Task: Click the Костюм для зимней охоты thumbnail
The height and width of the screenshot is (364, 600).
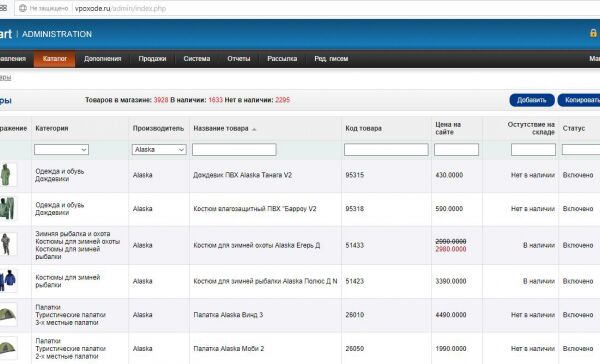Action: click(8, 244)
